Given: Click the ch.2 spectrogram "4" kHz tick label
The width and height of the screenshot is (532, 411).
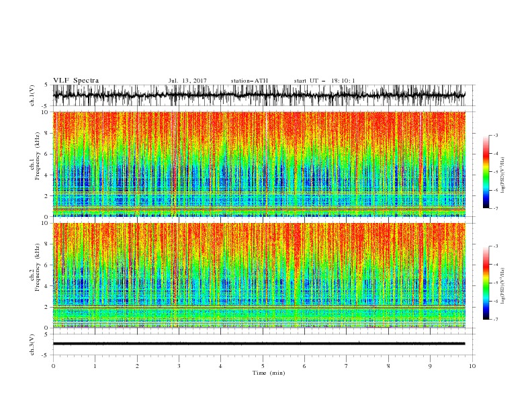Looking at the screenshot, I should pyautogui.click(x=46, y=286).
